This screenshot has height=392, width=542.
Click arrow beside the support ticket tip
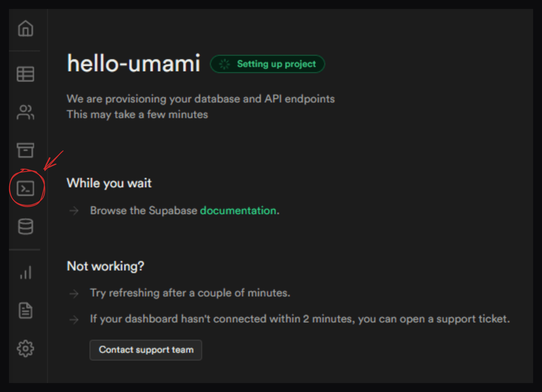74,320
